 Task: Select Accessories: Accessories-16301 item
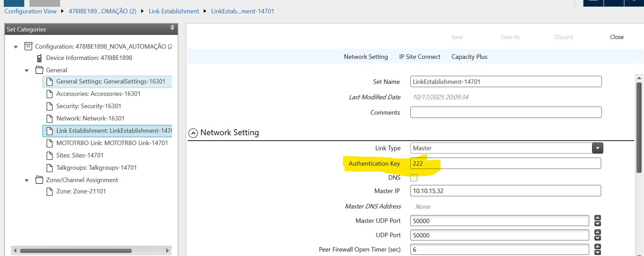98,94
